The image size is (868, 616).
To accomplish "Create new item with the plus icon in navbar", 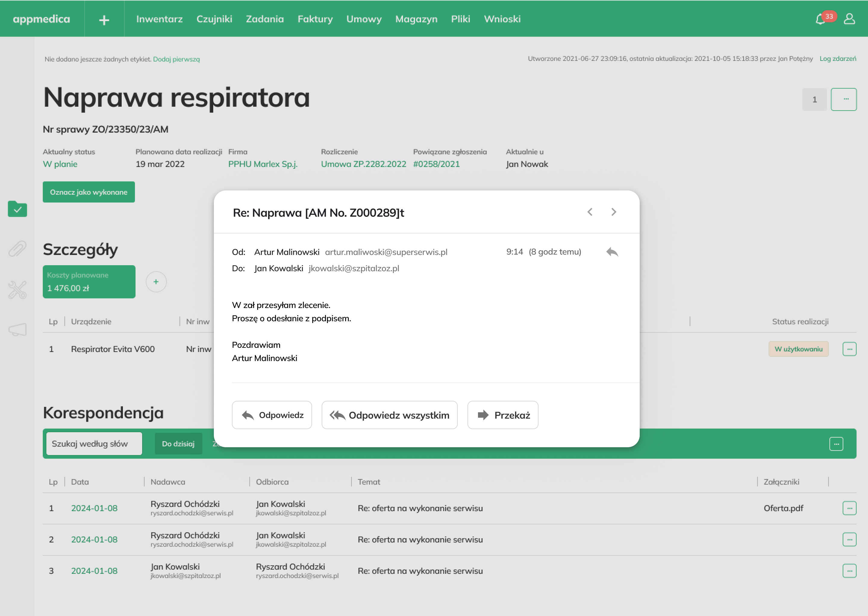I will tap(104, 19).
